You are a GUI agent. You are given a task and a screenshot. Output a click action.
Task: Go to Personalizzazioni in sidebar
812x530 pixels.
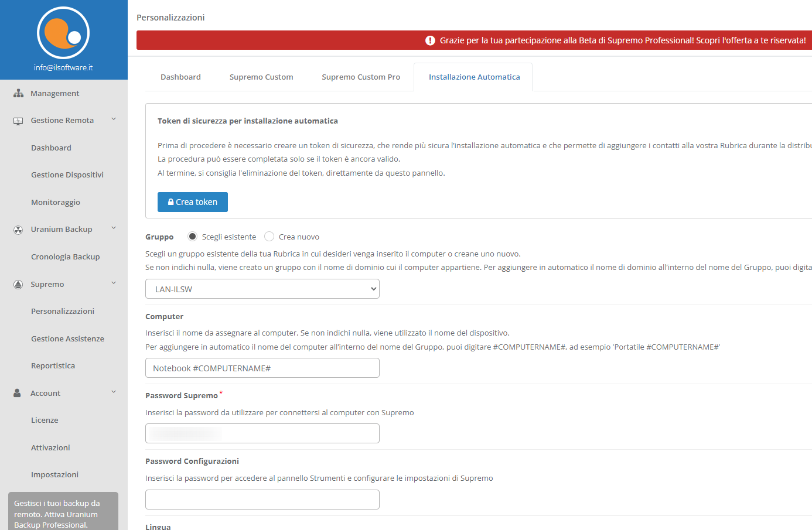pos(64,311)
